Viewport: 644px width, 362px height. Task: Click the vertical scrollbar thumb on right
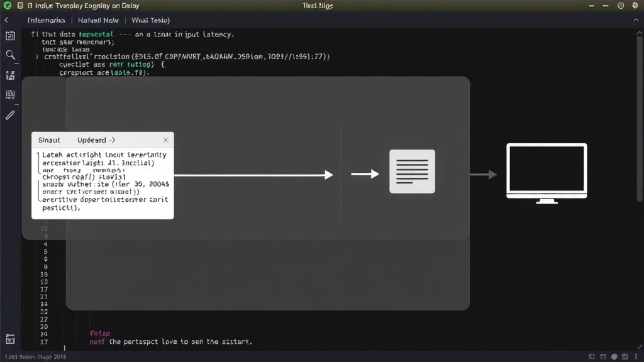pos(640,119)
